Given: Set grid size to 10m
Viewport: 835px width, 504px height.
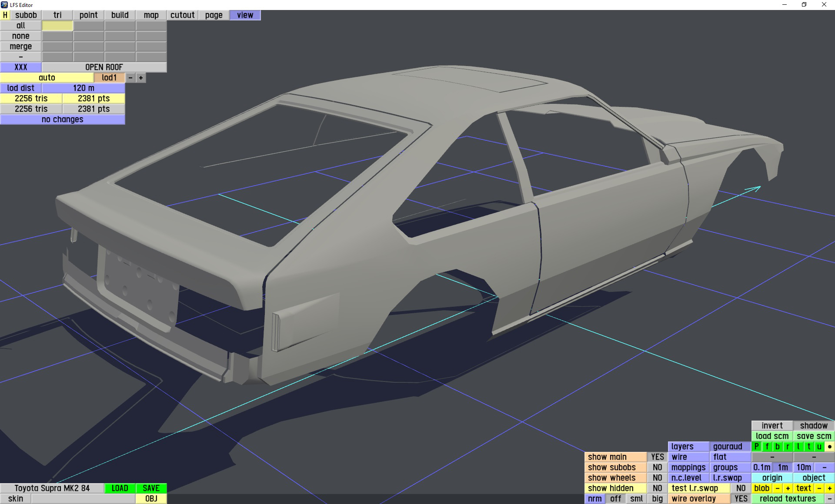Looking at the screenshot, I should click(x=803, y=467).
